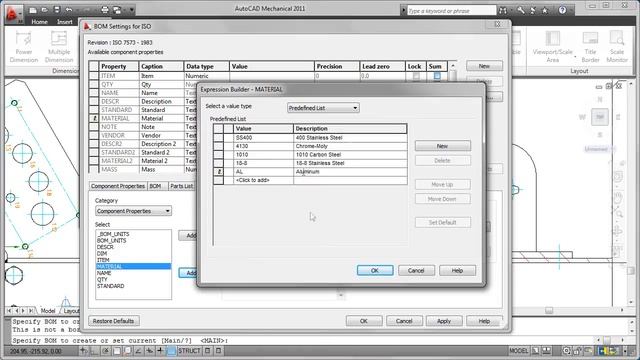Screen dimensions: 640x360
Task: Open the Scale Monitor tool
Action: coord(617,47)
